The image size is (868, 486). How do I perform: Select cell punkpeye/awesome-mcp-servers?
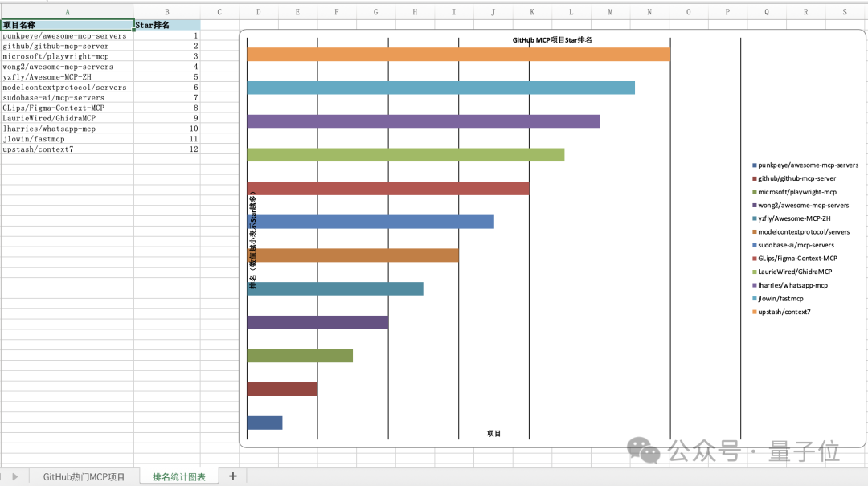coord(67,35)
